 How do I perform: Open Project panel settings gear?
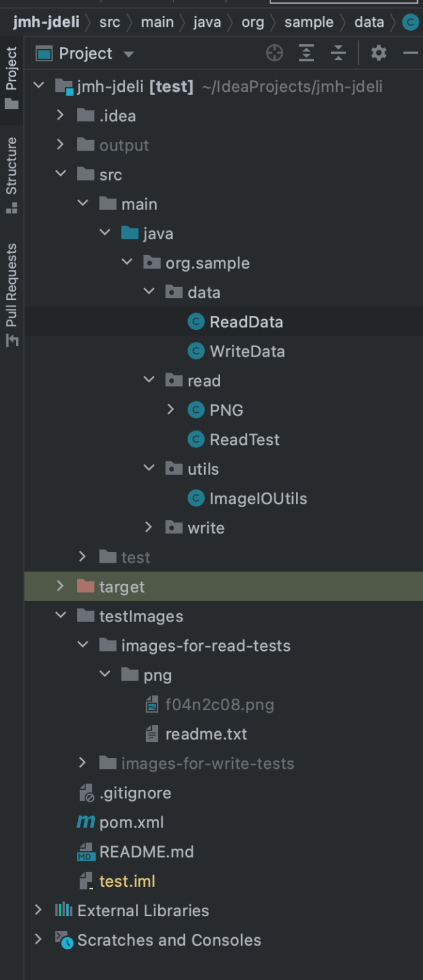tap(379, 54)
